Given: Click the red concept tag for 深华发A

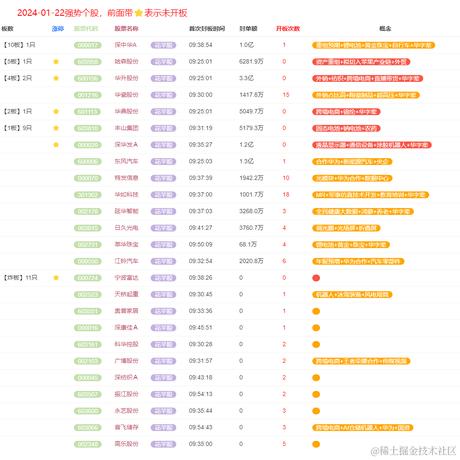Looking at the screenshot, I should pyautogui.click(x=372, y=145).
